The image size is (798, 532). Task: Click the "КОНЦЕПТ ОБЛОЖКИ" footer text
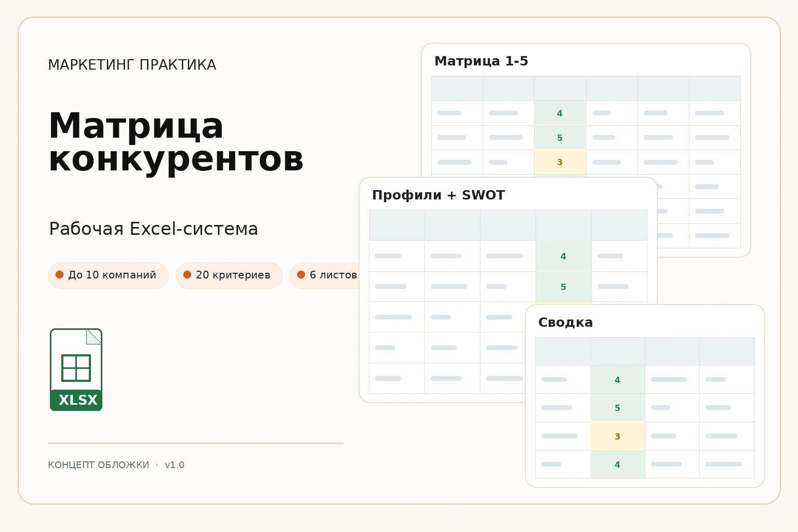click(98, 465)
